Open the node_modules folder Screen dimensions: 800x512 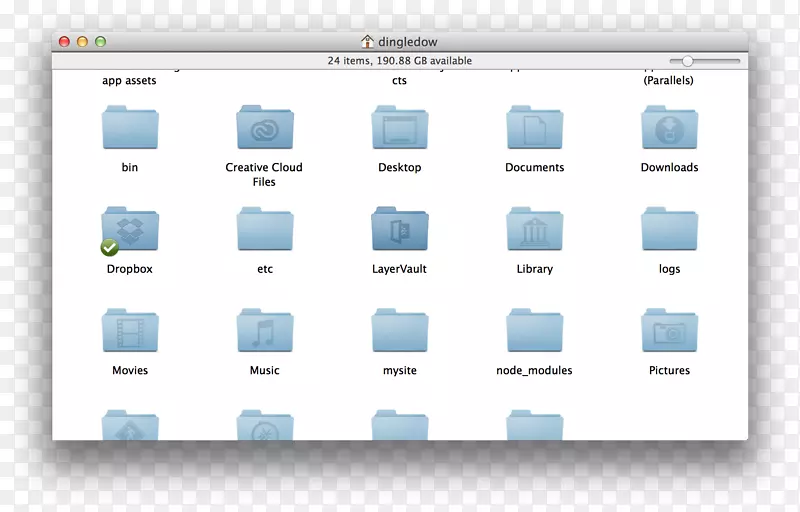(535, 331)
